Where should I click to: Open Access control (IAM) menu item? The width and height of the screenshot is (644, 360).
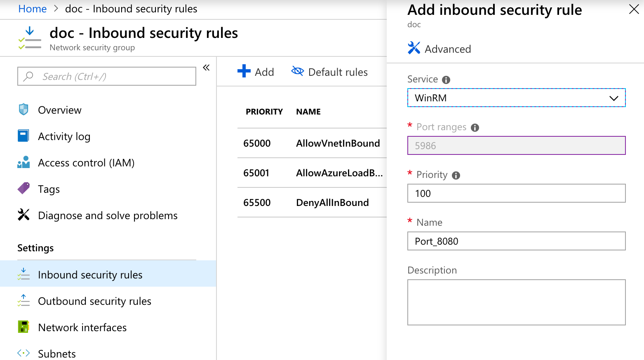click(108, 163)
